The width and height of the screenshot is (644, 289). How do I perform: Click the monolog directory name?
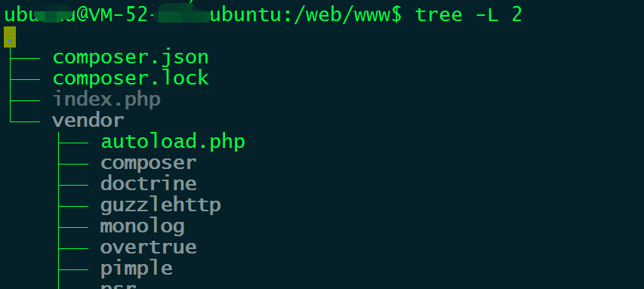point(143,226)
